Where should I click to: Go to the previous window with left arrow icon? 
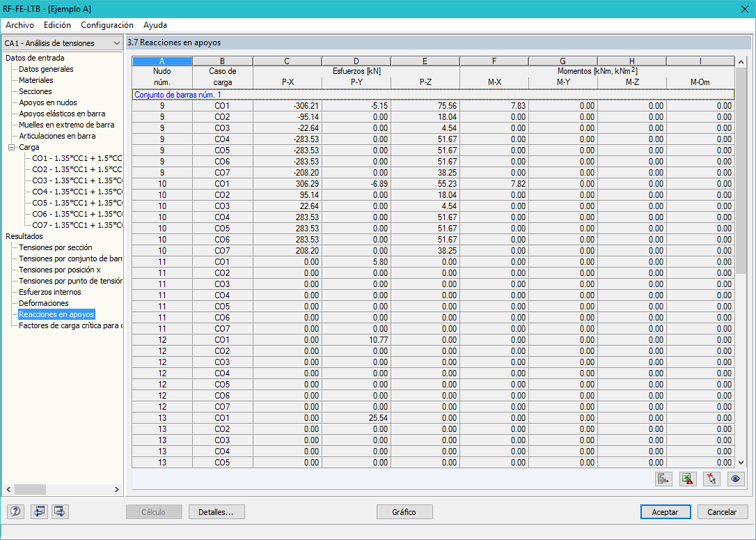[x=39, y=511]
